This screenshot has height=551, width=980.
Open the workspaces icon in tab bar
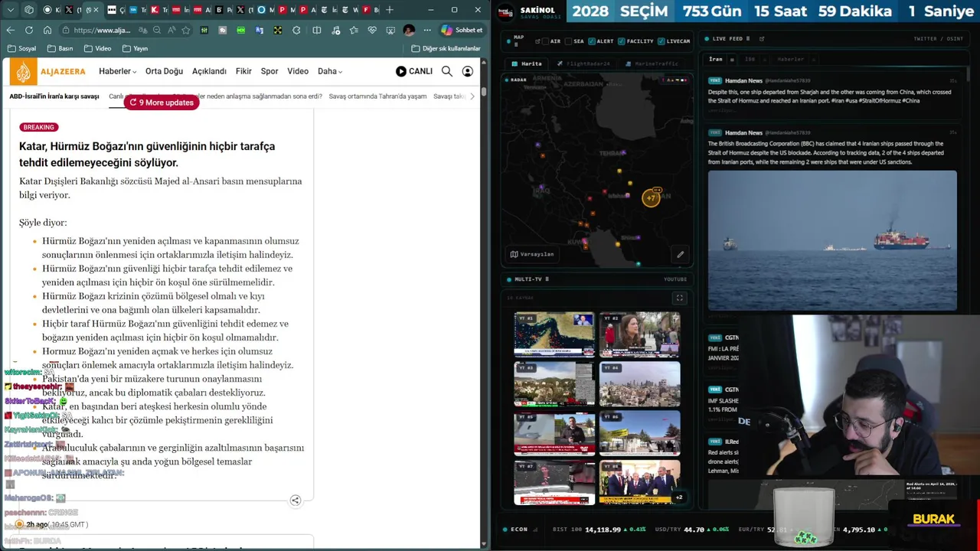(29, 10)
